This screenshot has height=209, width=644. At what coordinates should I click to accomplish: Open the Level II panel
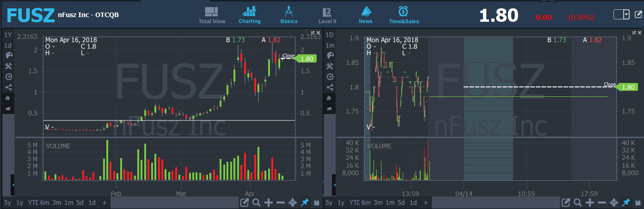point(327,15)
